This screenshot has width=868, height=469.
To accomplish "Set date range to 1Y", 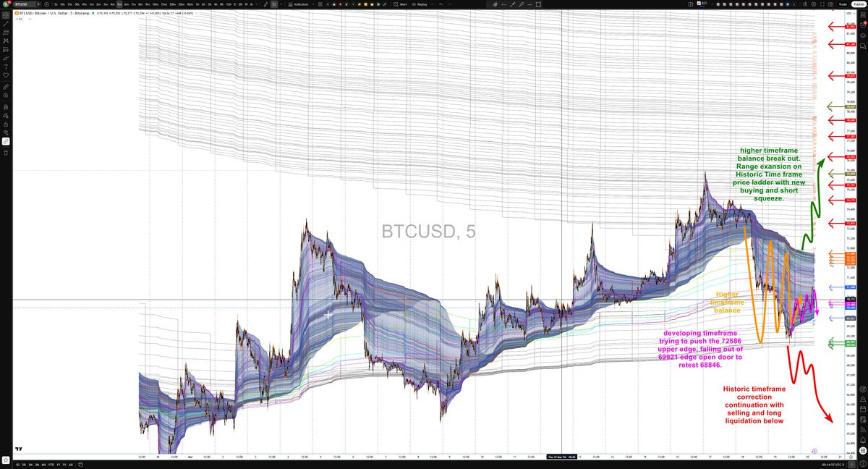I will [x=58, y=465].
